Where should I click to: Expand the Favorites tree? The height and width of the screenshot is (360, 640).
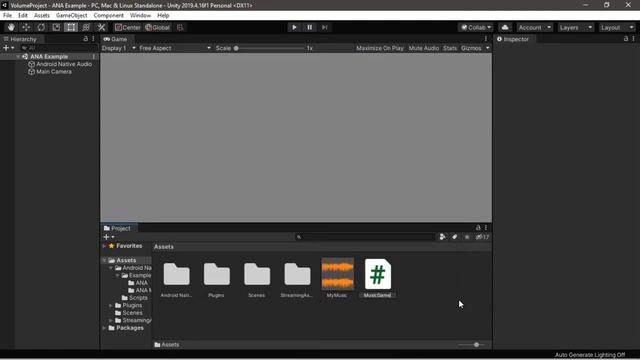(x=104, y=246)
